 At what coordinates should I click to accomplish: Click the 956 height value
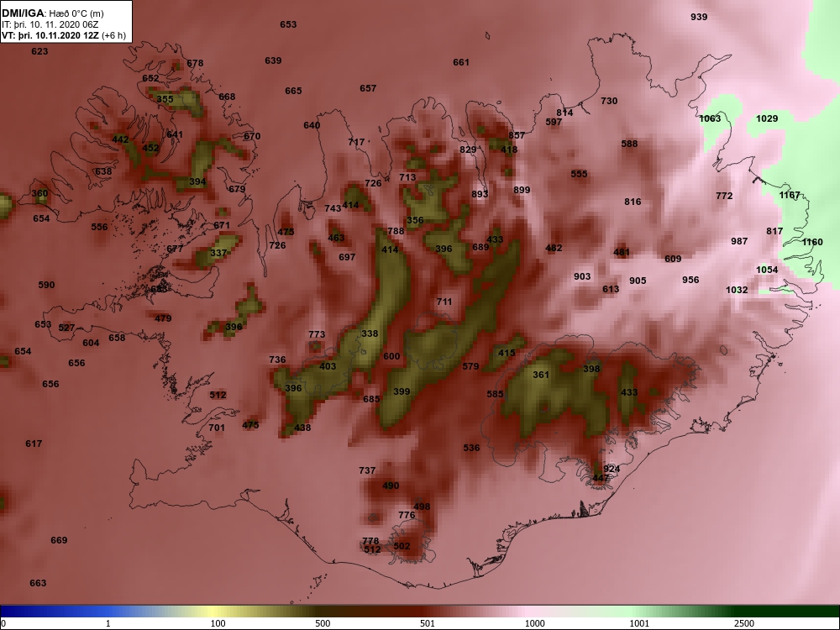coord(690,280)
